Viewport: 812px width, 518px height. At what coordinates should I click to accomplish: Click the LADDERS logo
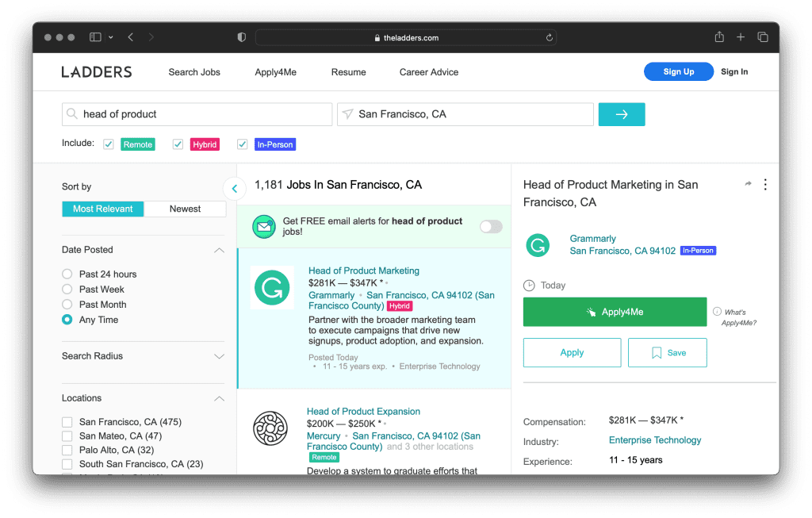pos(97,72)
